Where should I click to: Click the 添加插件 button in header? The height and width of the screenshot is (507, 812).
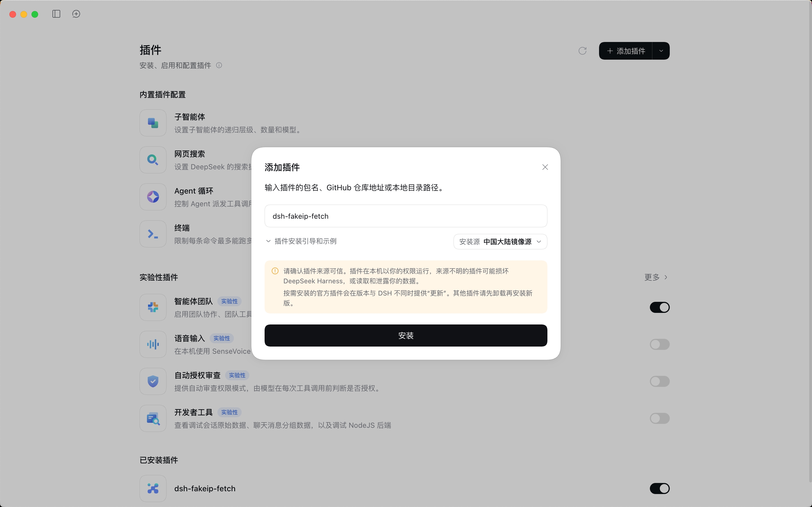click(626, 51)
